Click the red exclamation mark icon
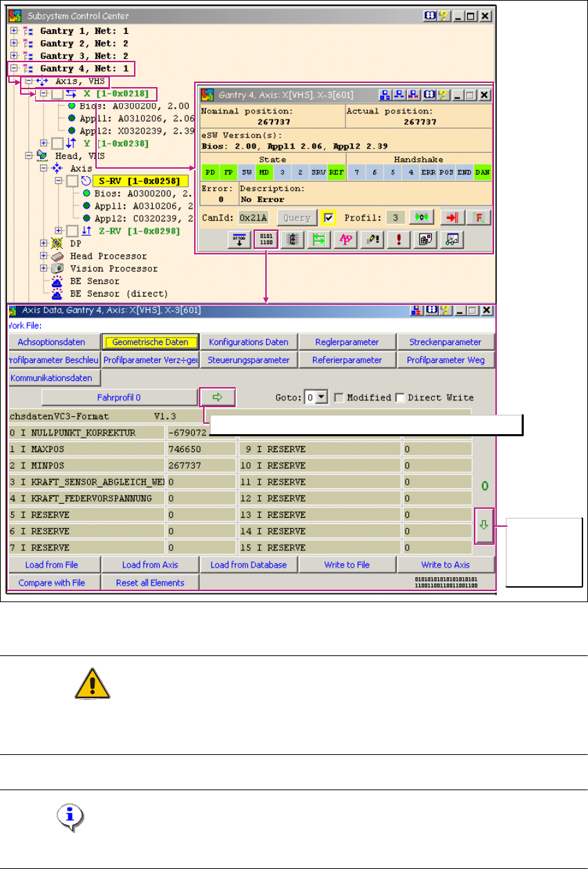The height and width of the screenshot is (869, 588). tap(399, 239)
